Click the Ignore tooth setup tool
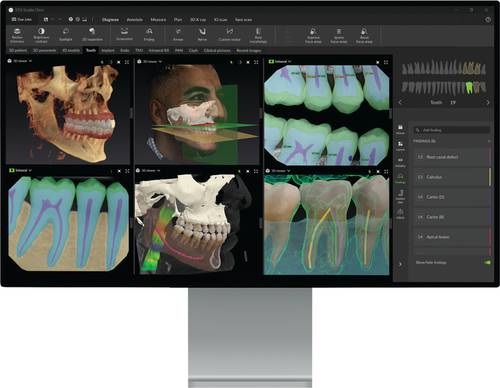Screen dimensions: 500x388 339,36
